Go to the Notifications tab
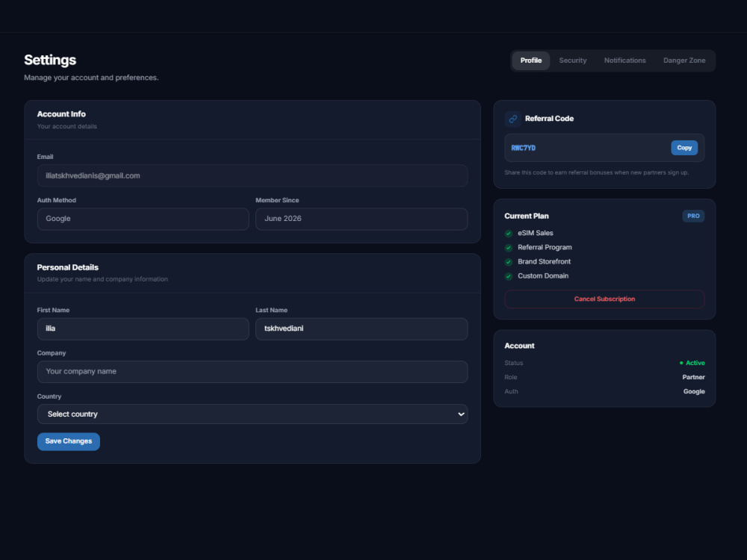 pos(624,60)
